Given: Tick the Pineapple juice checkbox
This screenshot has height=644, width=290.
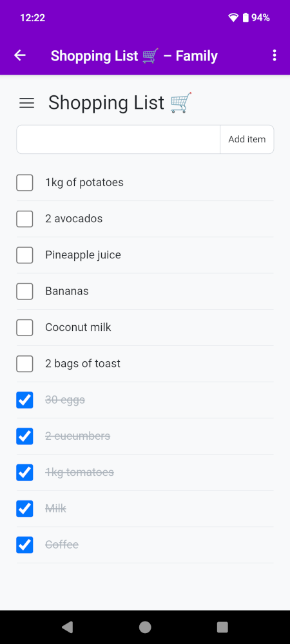Looking at the screenshot, I should click(x=24, y=255).
